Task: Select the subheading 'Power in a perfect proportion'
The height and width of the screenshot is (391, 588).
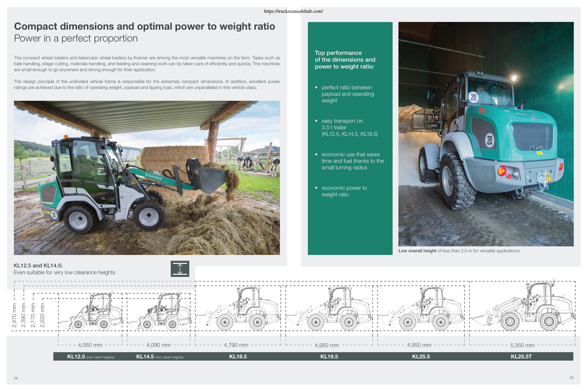Action: coord(76,38)
